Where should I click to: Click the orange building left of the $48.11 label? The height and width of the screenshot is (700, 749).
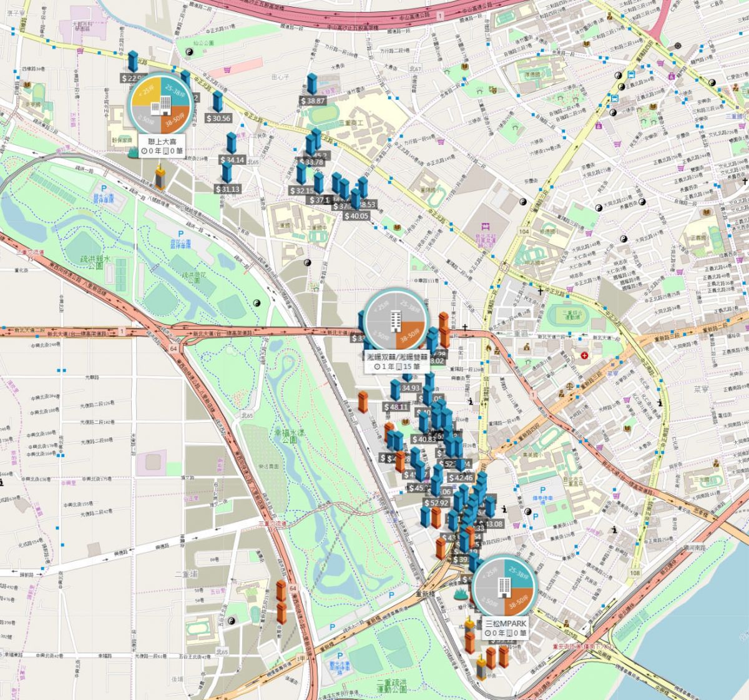tap(363, 402)
